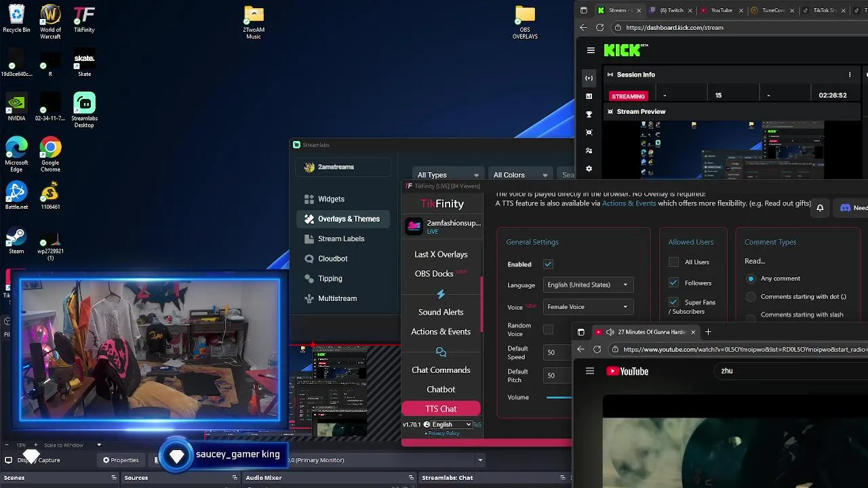Reload the Kick dashboard page

[599, 28]
